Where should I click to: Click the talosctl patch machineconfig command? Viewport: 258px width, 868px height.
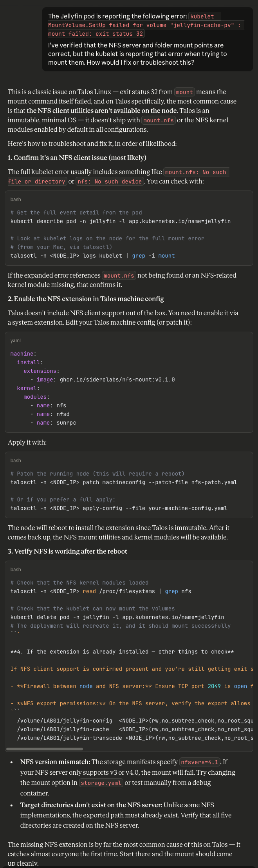124,482
